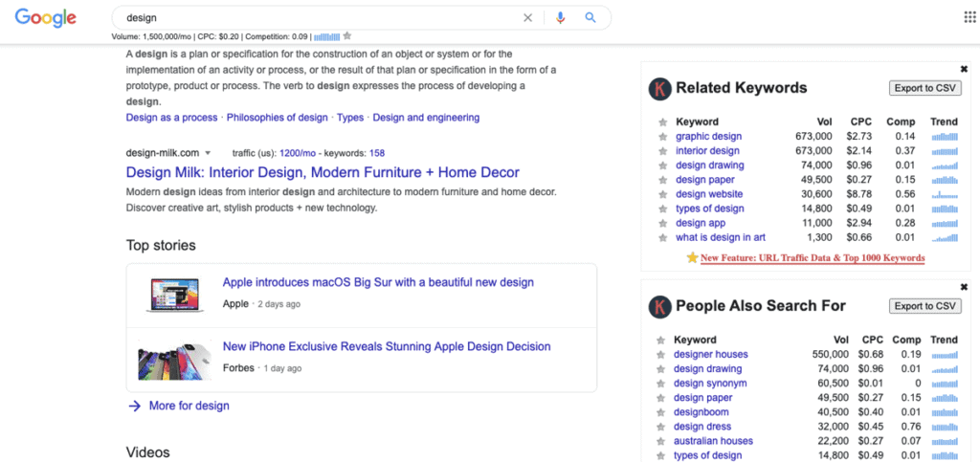Star the design app keyword
This screenshot has height=462, width=980.
[663, 224]
